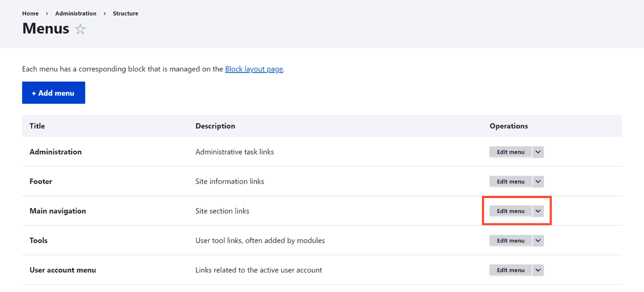Screen dimensions: 644x292
Task: Open Structure breadcrumb link
Action: [126, 13]
